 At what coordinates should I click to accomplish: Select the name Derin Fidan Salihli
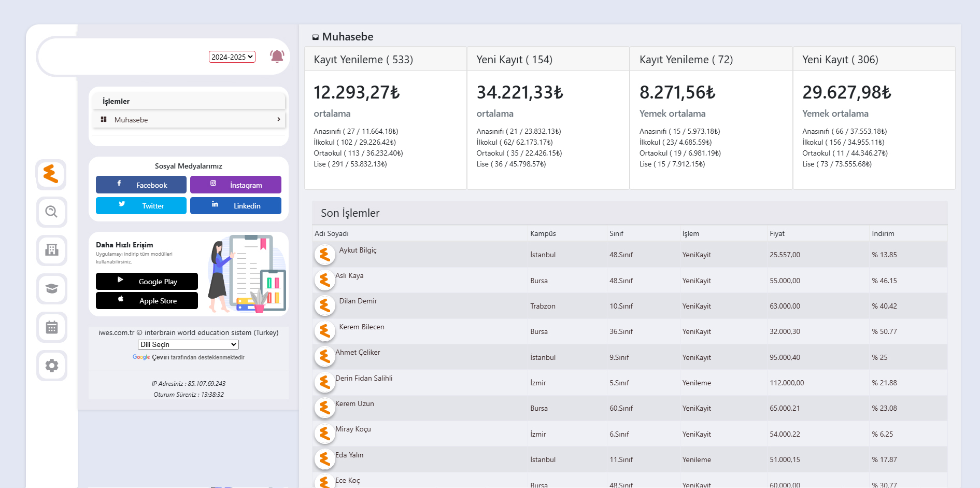point(364,378)
